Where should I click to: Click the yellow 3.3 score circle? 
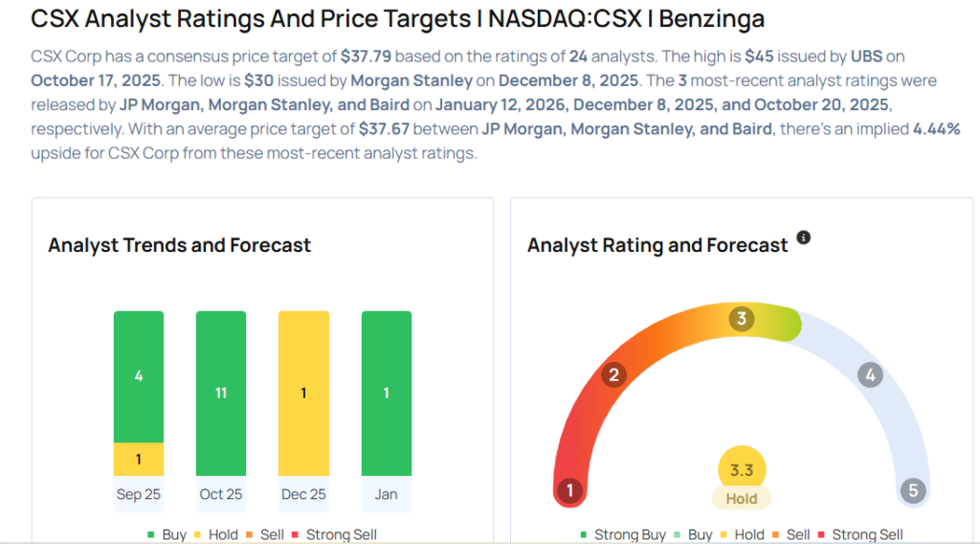741,469
